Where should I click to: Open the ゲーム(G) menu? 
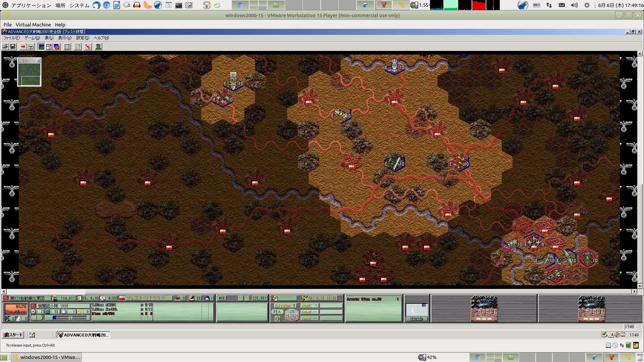coord(32,38)
